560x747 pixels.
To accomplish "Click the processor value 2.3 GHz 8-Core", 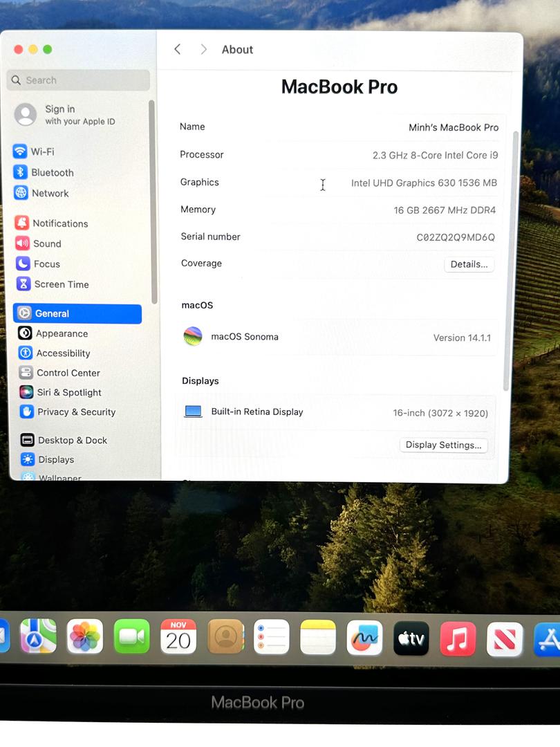I will 436,155.
